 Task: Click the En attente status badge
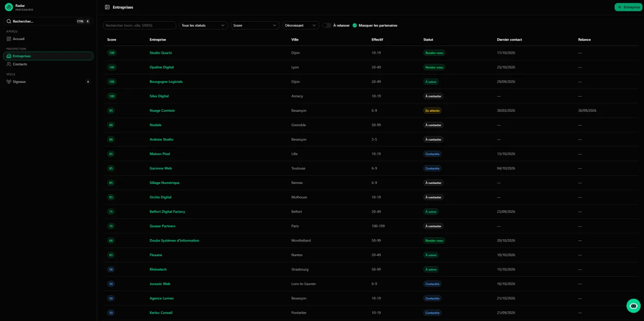[432, 110]
